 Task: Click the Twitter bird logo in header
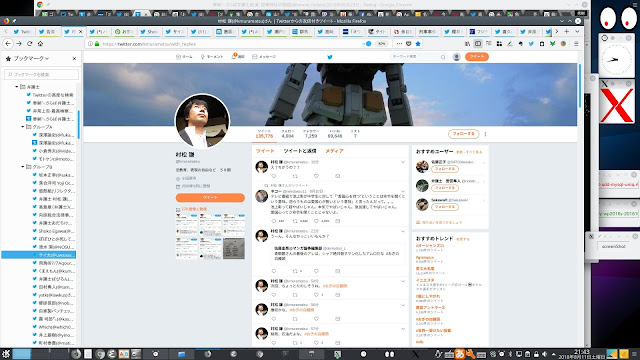point(330,57)
